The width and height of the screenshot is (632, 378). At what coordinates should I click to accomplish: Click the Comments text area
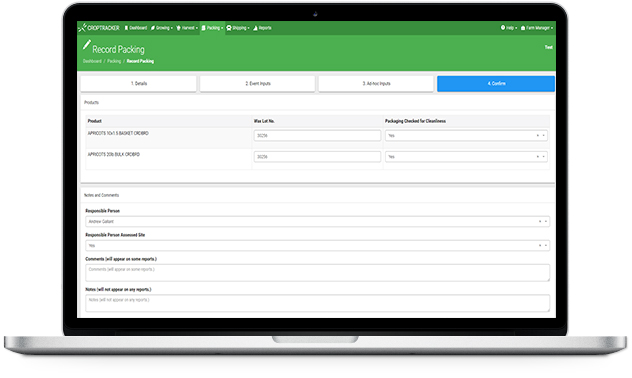(x=318, y=273)
